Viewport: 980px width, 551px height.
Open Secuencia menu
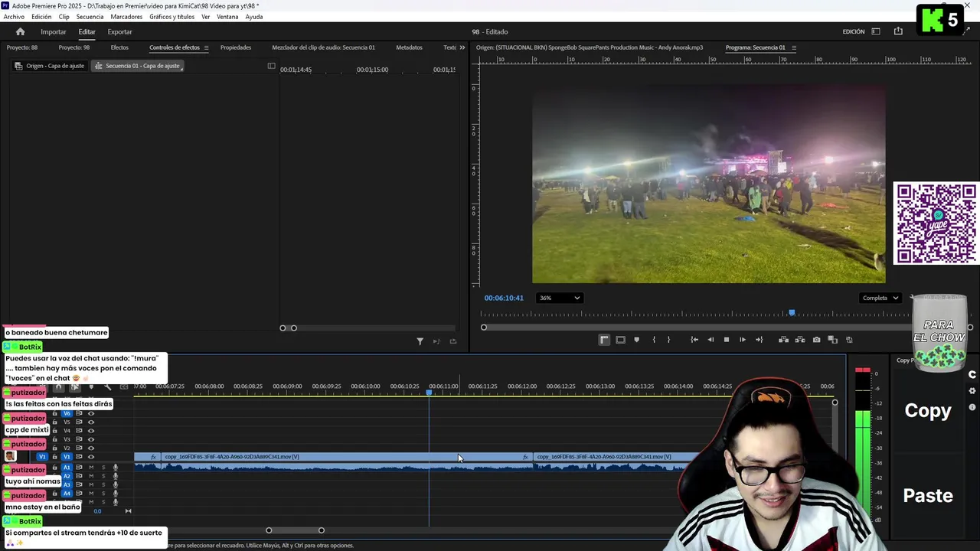[90, 17]
